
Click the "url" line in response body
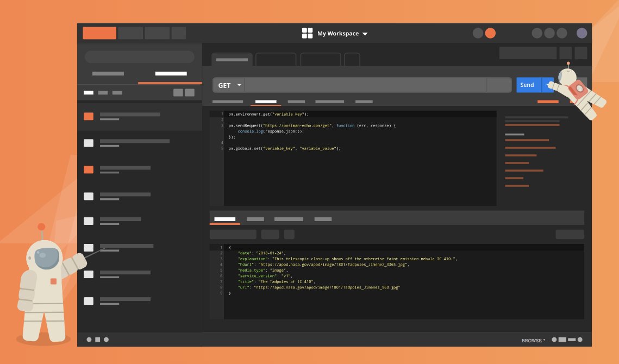[319, 287]
